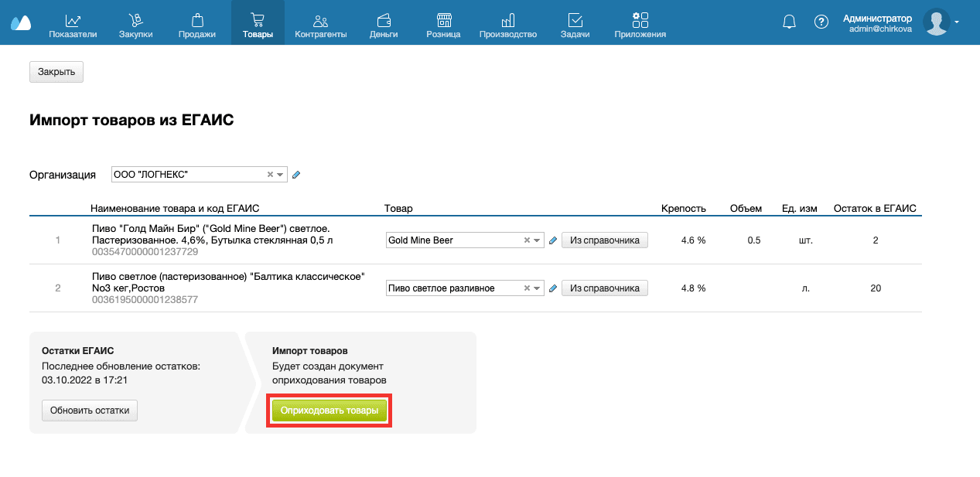This screenshot has width=980, height=477.
Task: Click Из справочника for the Балтика row
Action: 604,288
